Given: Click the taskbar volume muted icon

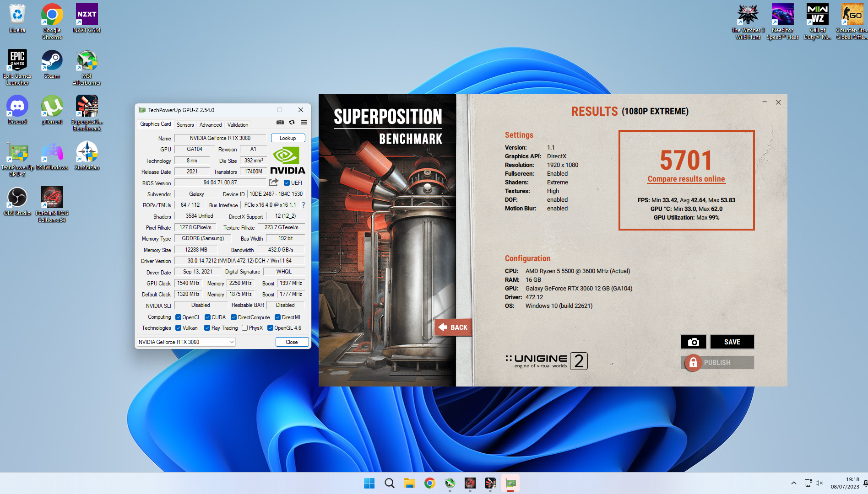Looking at the screenshot, I should click(x=819, y=483).
